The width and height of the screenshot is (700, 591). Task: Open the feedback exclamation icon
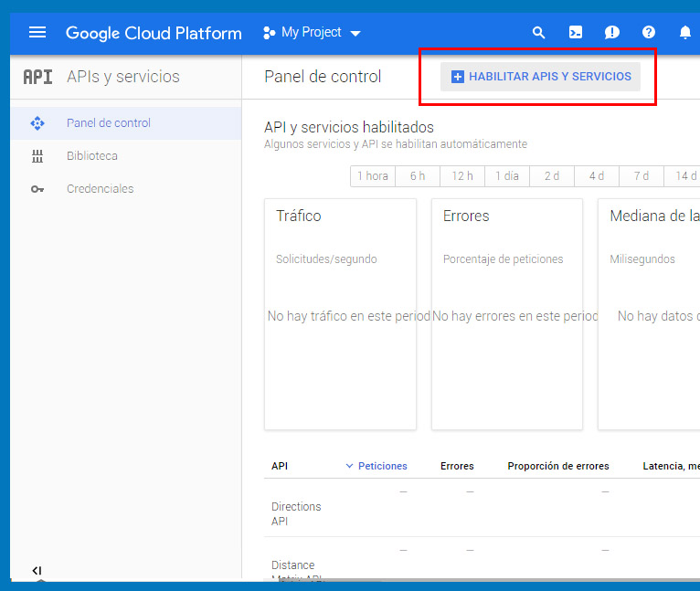611,32
